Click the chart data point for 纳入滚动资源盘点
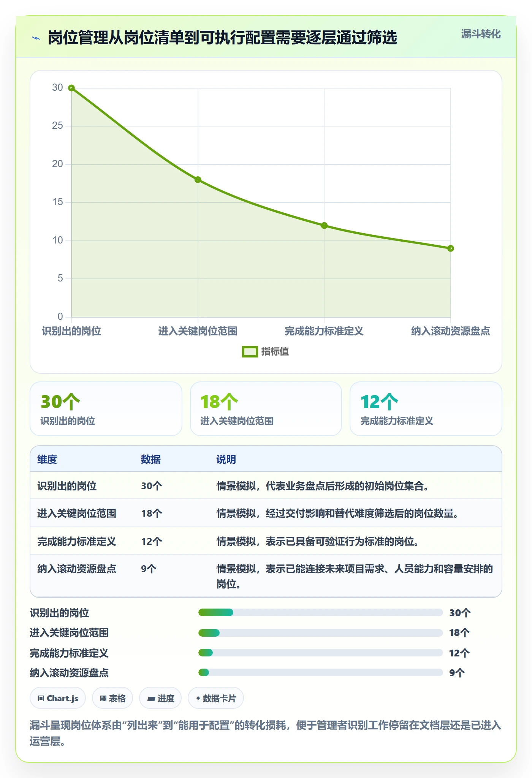Viewport: 532px width, 778px height. click(451, 248)
